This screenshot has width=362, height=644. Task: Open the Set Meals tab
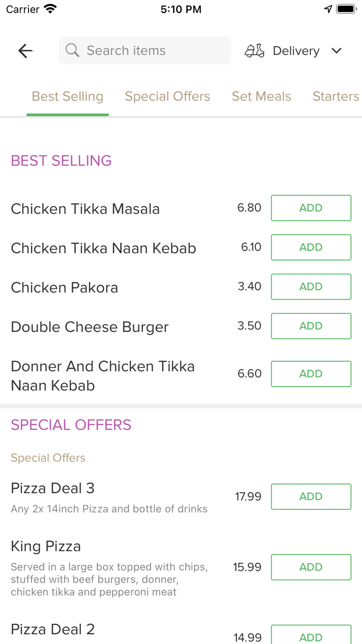pos(261,96)
